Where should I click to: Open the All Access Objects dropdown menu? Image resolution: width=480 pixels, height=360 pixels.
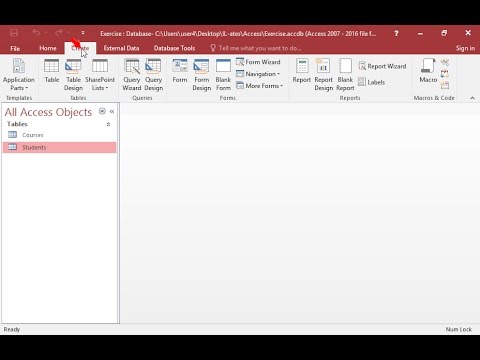[x=102, y=111]
